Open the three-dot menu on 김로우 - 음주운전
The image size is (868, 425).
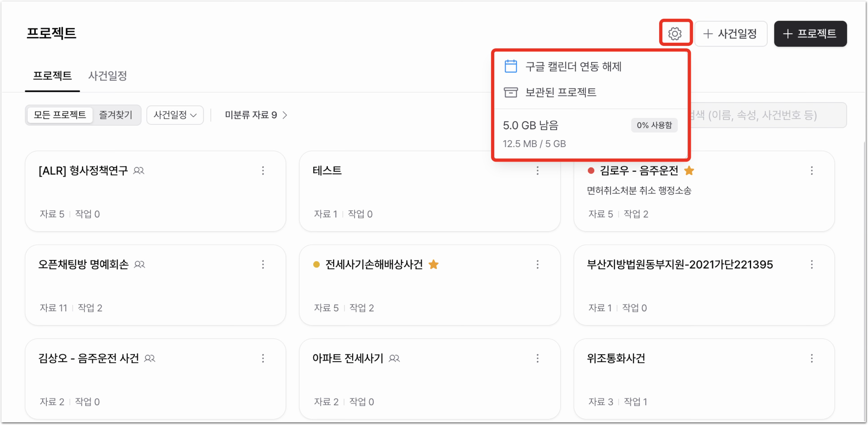(x=812, y=170)
